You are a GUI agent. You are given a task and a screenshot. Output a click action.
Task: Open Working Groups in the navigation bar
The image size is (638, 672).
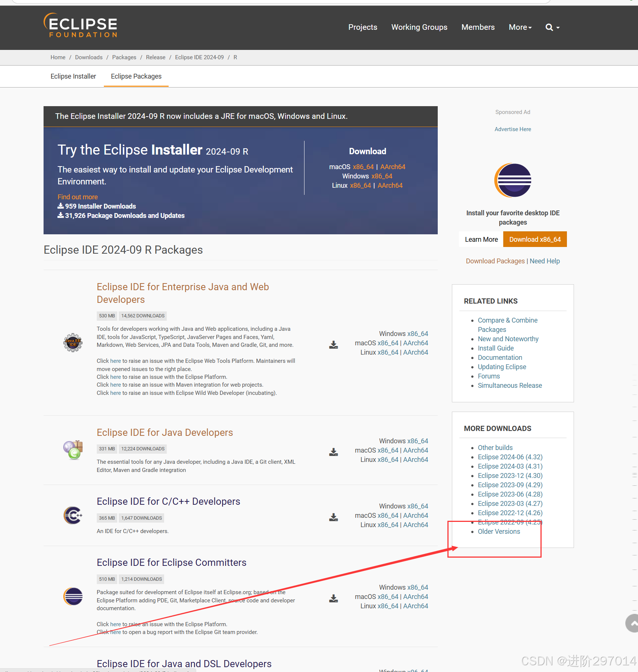[419, 27]
